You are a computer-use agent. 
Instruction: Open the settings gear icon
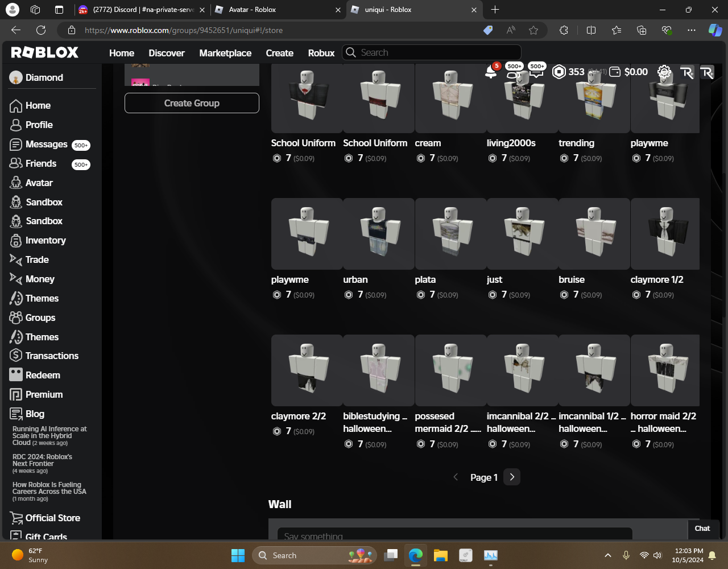pos(664,72)
